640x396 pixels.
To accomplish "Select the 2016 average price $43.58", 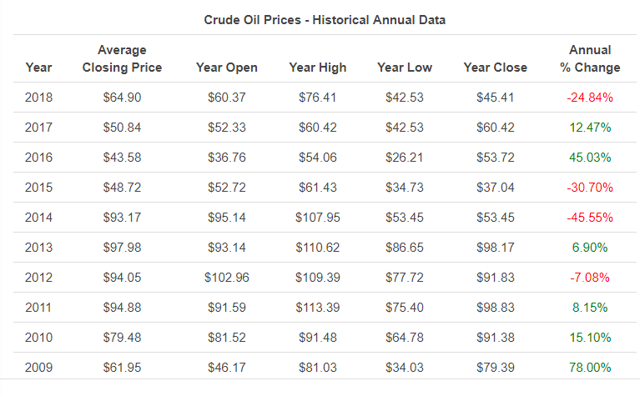I will (x=122, y=158).
